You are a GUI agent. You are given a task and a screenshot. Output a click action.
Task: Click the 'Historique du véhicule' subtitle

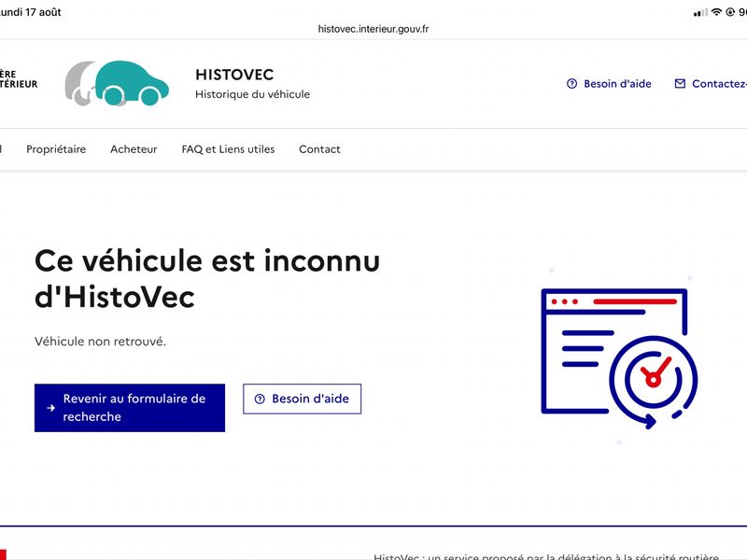[252, 94]
